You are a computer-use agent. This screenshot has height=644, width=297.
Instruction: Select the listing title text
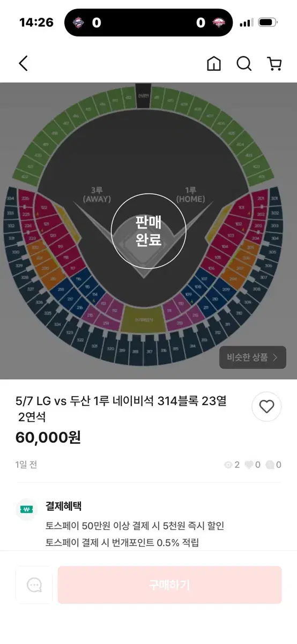tap(121, 408)
